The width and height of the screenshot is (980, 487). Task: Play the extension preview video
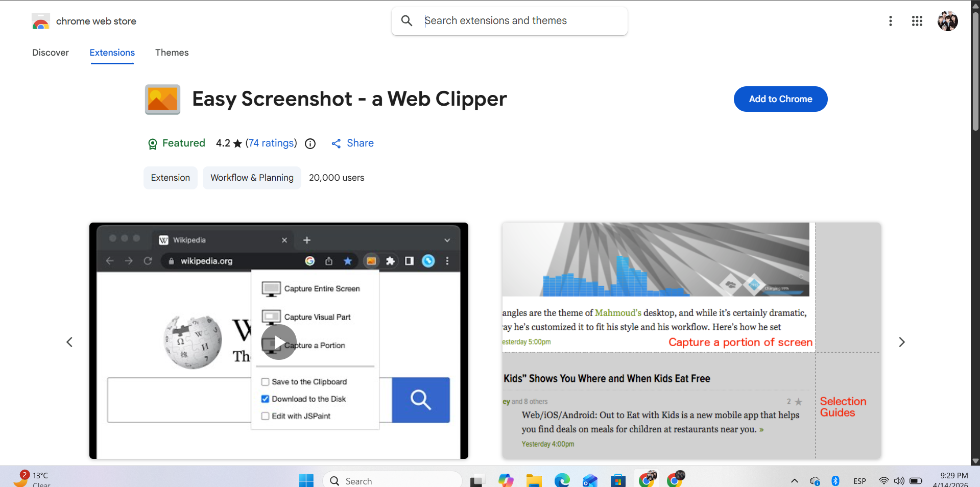[278, 343]
